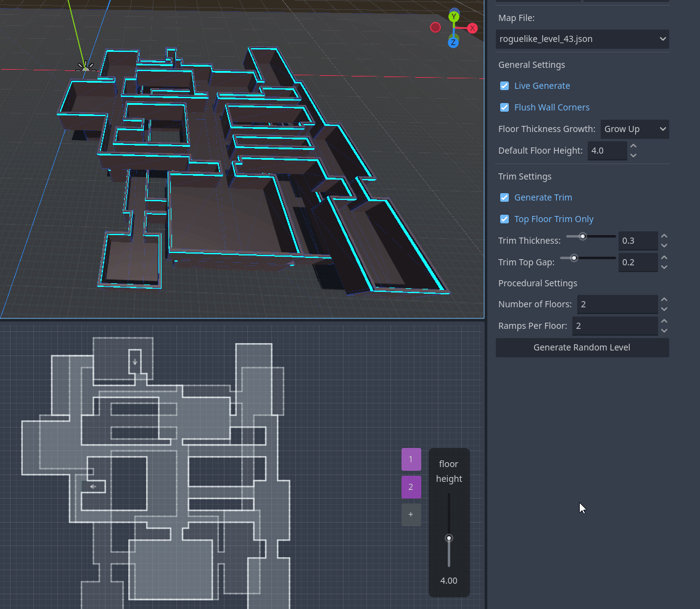Click the Live Generate label
The width and height of the screenshot is (700, 609).
[542, 86]
